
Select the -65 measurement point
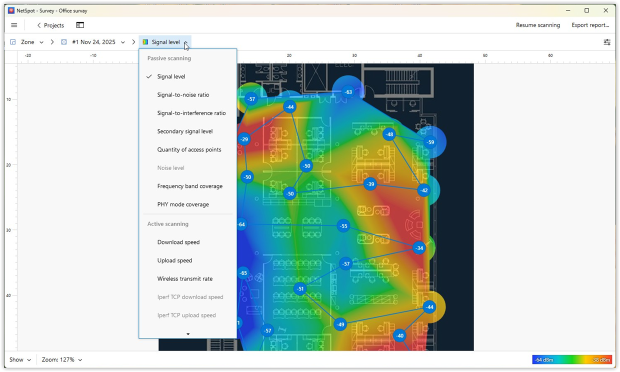(243, 273)
